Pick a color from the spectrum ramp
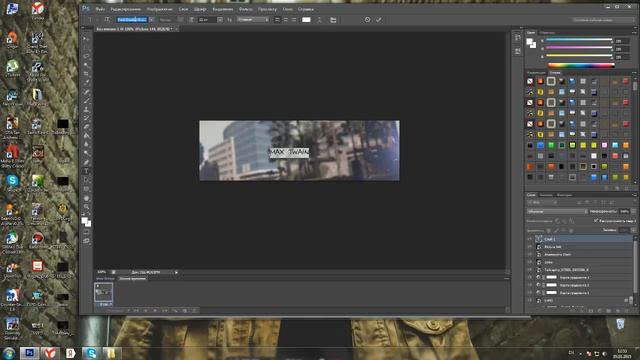 click(580, 65)
